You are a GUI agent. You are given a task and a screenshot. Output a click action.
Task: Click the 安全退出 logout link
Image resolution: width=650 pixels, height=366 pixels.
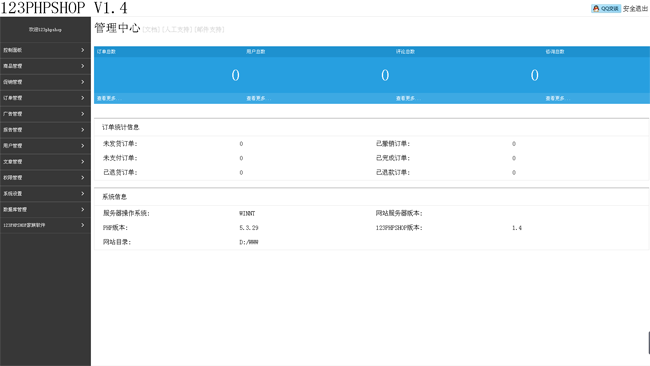click(x=635, y=8)
